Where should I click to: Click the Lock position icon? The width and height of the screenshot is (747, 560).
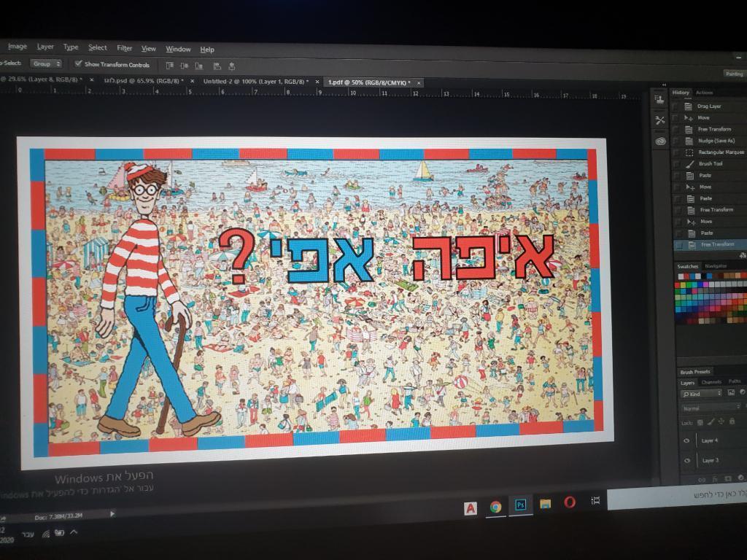tap(721, 421)
